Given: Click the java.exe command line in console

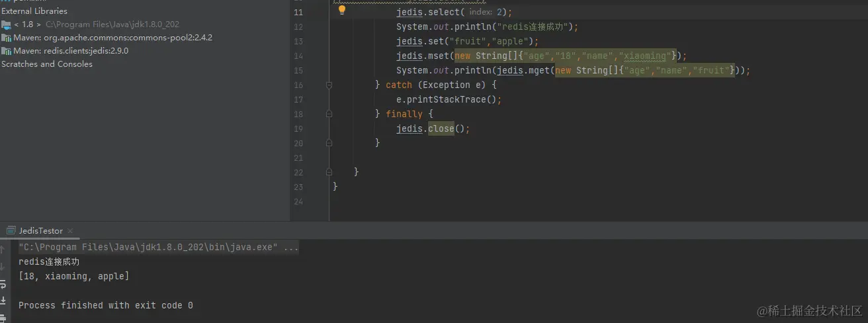Looking at the screenshot, I should click(x=159, y=248).
